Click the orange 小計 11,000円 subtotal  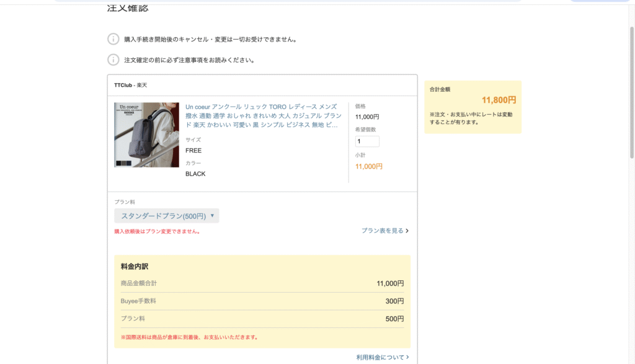369,166
